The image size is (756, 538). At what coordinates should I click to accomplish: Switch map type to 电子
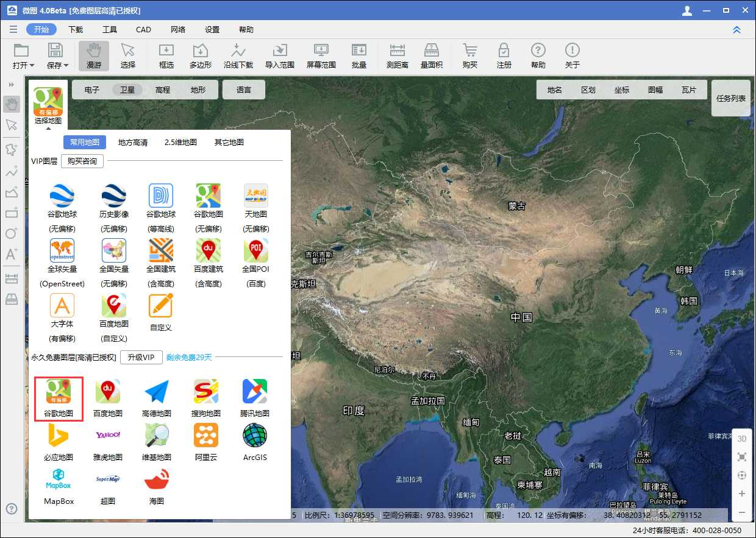click(92, 90)
